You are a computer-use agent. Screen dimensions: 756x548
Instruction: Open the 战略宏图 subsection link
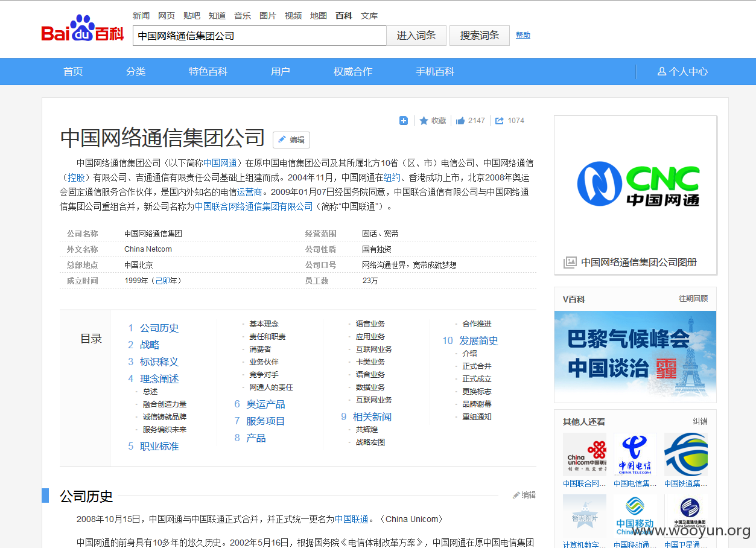click(x=370, y=442)
